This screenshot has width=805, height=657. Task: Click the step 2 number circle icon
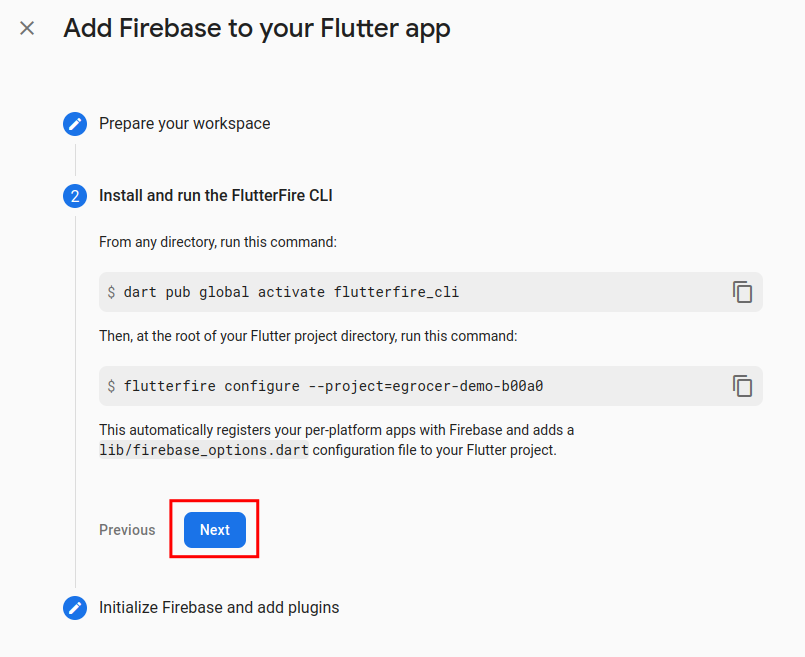pyautogui.click(x=75, y=196)
